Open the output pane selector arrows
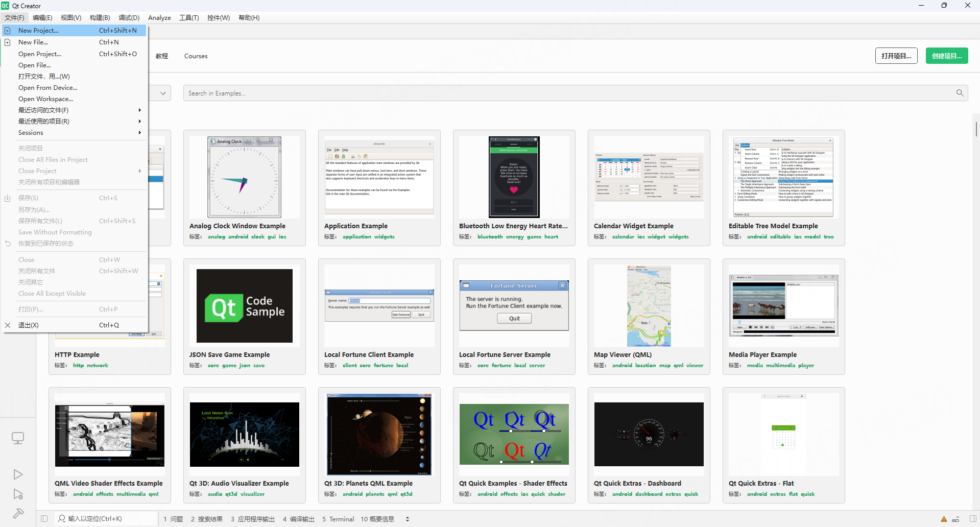980x527 pixels. [x=408, y=519]
